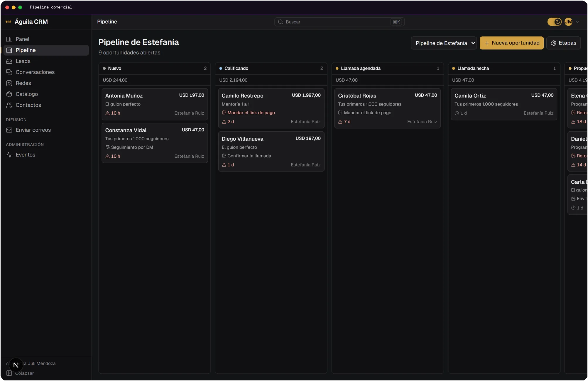Open the Panel section in sidebar
The height and width of the screenshot is (381, 588).
(x=46, y=39)
